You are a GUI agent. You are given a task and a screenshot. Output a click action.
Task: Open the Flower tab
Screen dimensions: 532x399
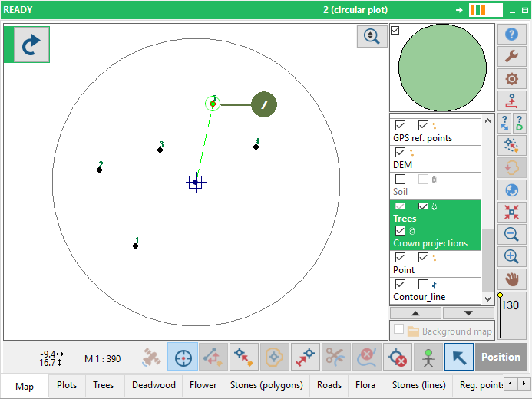coord(203,385)
